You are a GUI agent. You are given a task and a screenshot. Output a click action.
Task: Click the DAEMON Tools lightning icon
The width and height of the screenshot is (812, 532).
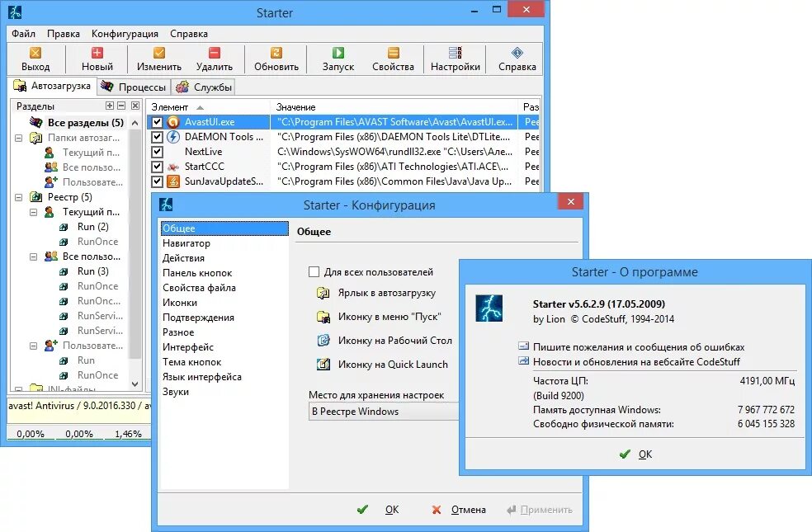173,137
